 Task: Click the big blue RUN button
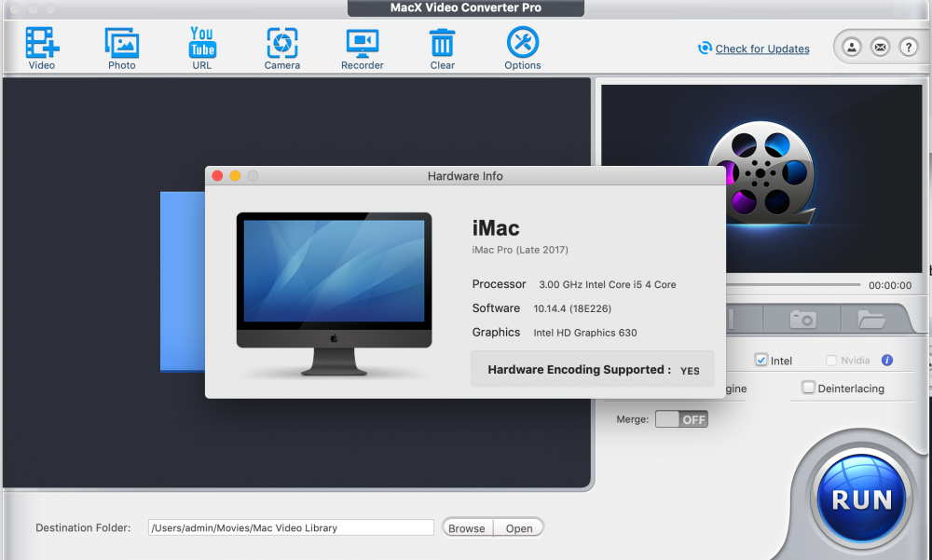point(861,499)
